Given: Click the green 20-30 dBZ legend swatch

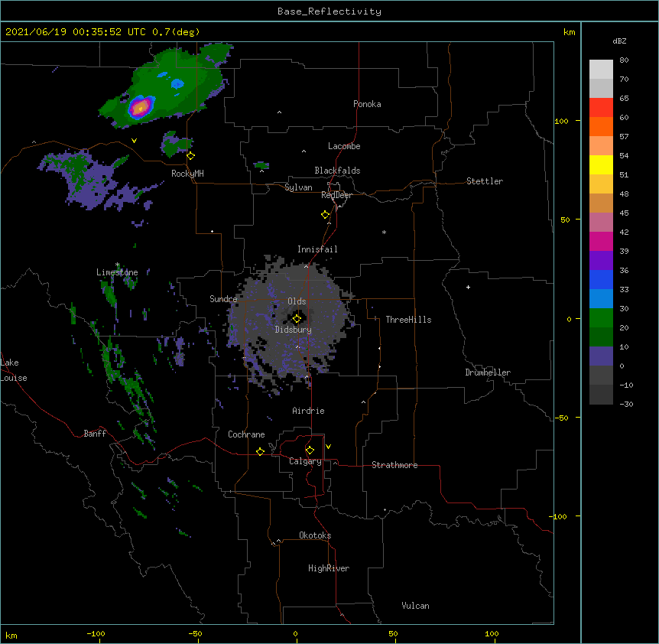Looking at the screenshot, I should (601, 318).
